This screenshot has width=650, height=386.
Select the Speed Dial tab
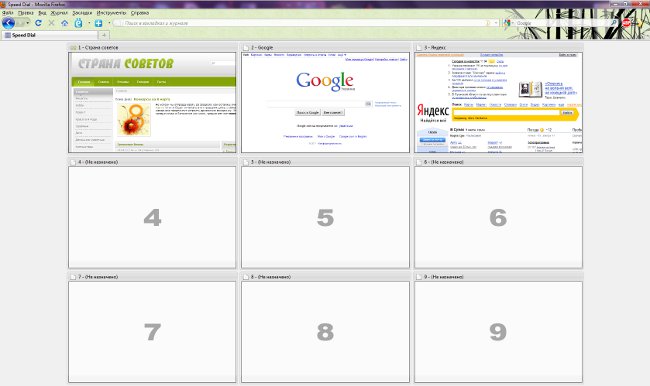coord(50,35)
